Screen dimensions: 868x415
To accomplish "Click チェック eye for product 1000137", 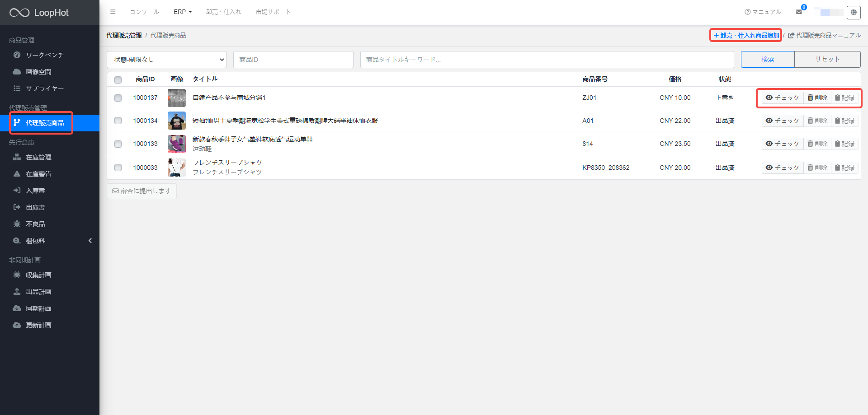I will 783,98.
